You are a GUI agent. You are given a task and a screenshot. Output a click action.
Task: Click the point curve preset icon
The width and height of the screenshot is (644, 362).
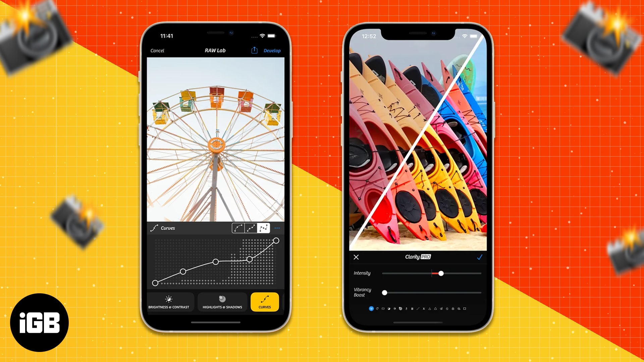264,228
